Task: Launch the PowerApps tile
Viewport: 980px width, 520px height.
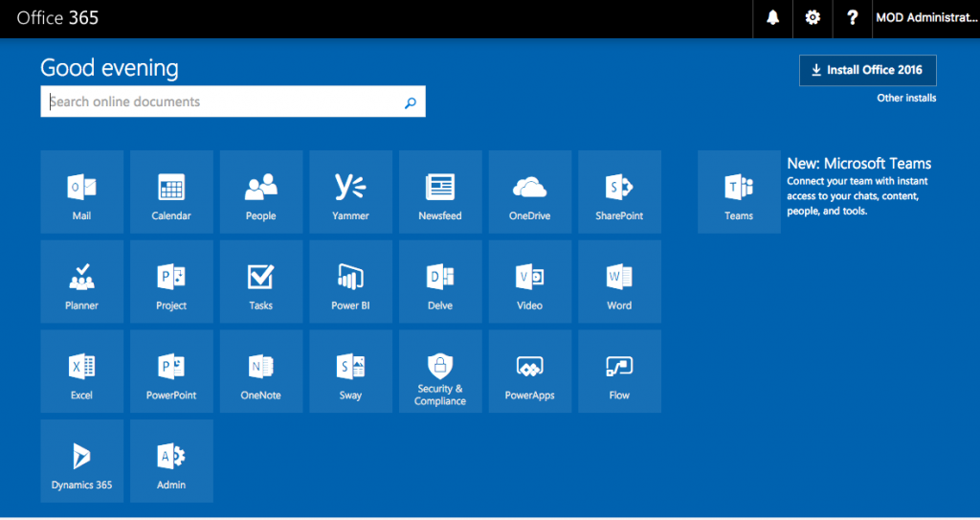Action: pos(530,371)
